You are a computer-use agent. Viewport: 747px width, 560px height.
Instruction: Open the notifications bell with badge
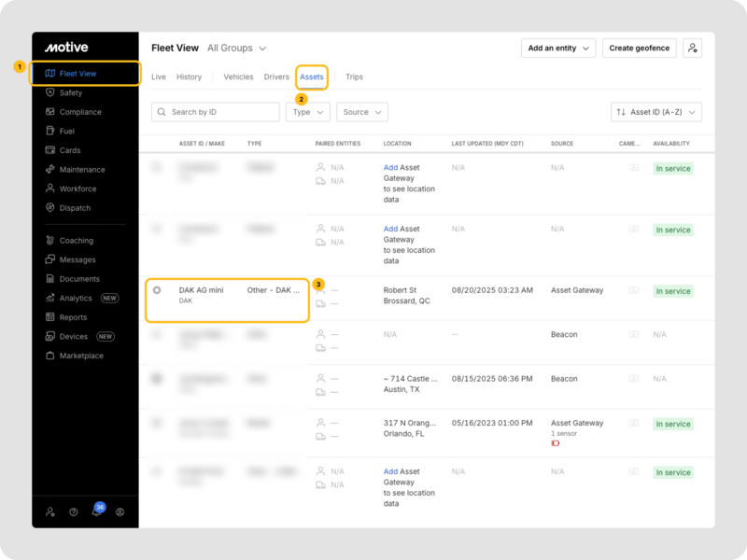[96, 511]
